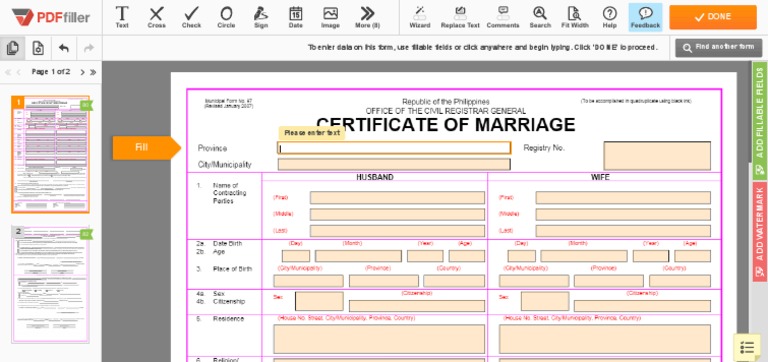The image size is (768, 362).
Task: Click the Husband birth month field
Action: point(358,256)
